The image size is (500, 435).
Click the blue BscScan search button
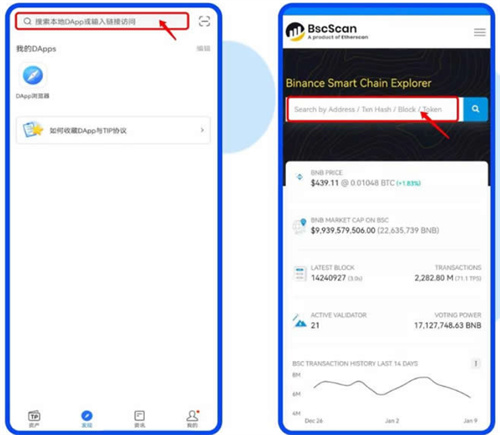click(475, 109)
